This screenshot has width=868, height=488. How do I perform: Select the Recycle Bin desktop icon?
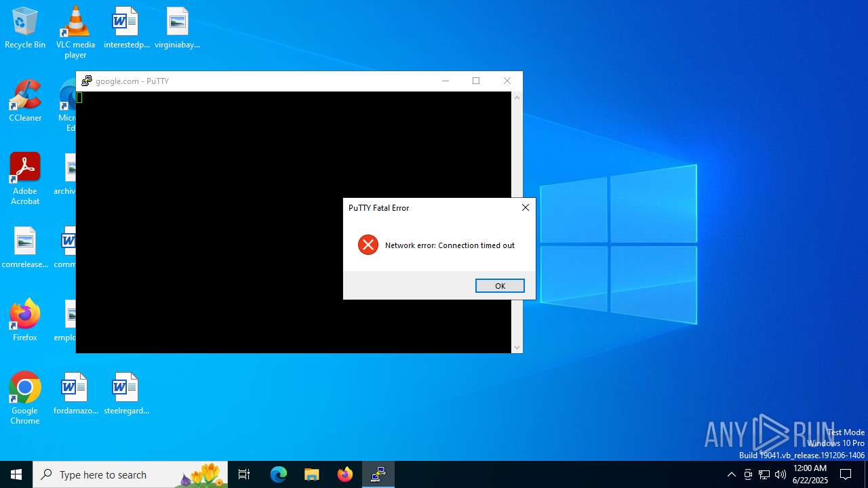tap(25, 28)
